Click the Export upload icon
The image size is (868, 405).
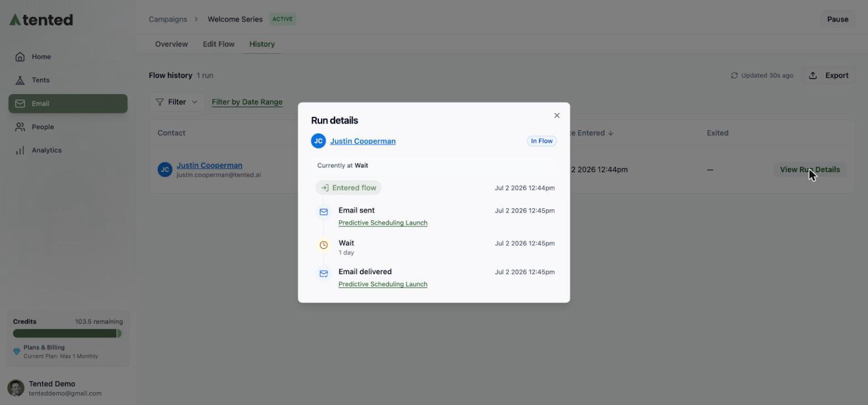(813, 75)
